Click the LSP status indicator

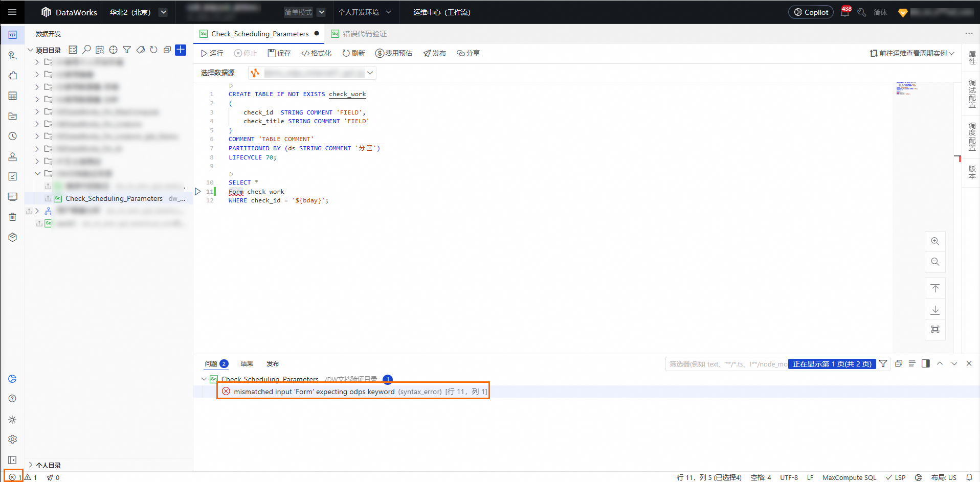click(896, 477)
